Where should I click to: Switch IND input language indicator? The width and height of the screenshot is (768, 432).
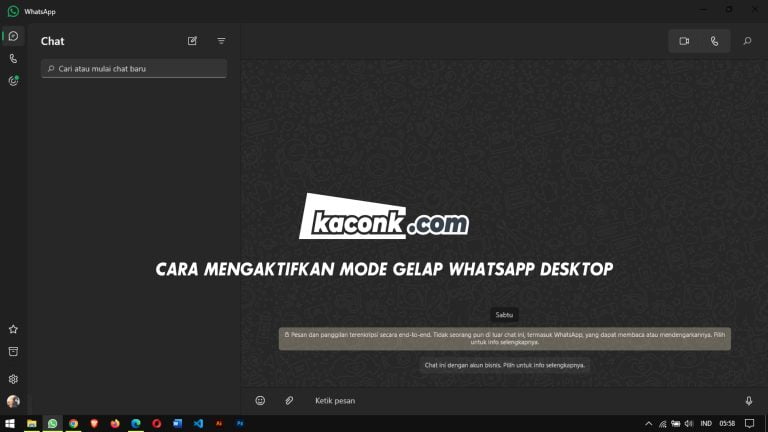pos(706,424)
